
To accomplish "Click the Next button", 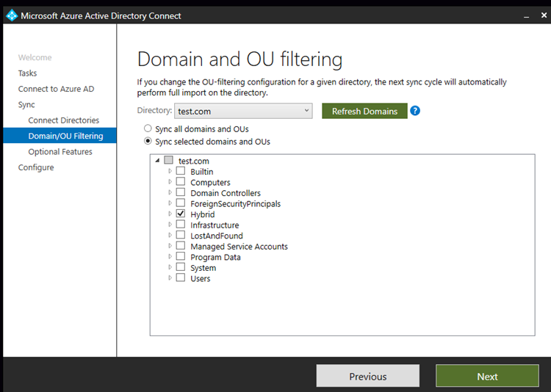I will click(487, 376).
